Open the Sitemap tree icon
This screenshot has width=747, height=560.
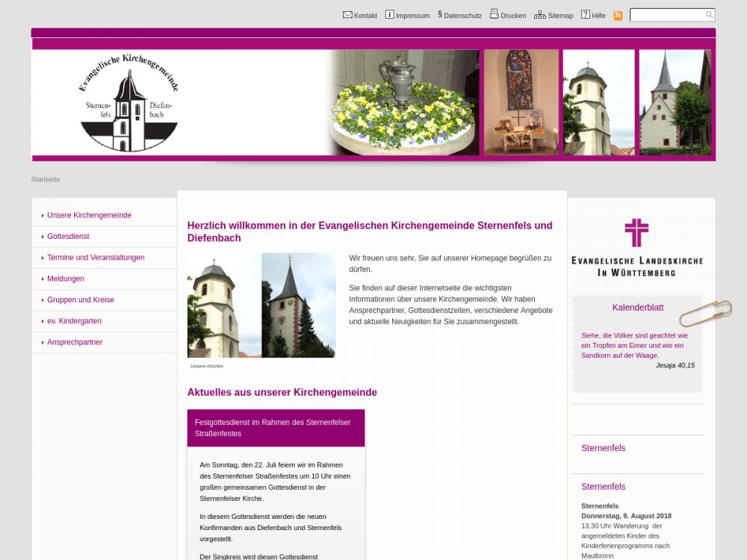coord(539,15)
